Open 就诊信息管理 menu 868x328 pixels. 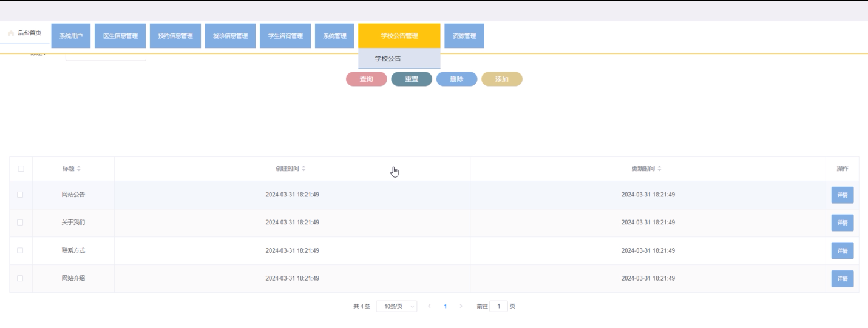click(x=230, y=36)
